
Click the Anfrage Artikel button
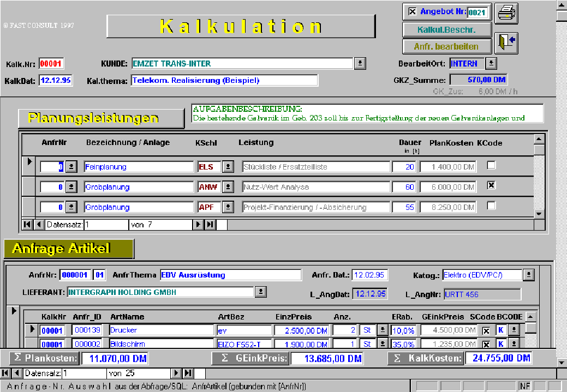[69, 249]
